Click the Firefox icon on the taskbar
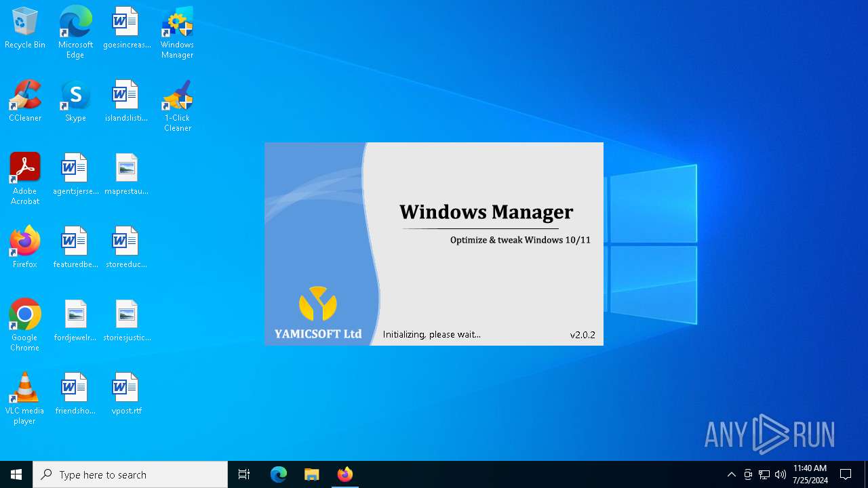 pos(345,474)
